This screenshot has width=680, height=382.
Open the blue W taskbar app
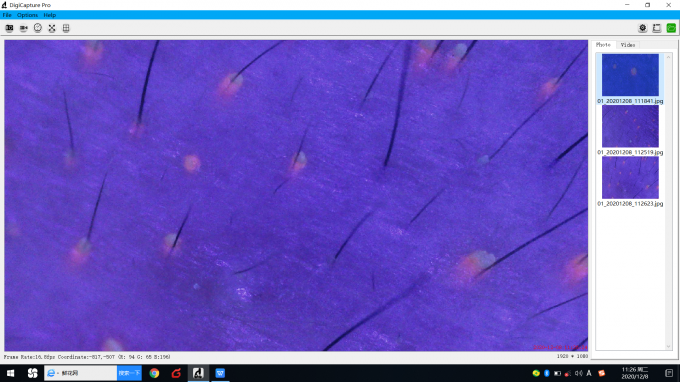point(220,373)
